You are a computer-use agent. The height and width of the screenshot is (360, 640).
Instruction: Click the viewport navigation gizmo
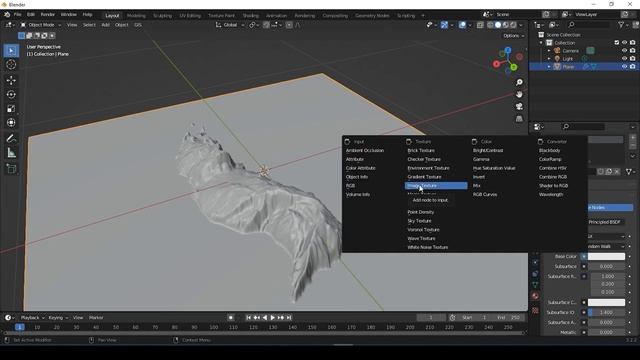[507, 60]
